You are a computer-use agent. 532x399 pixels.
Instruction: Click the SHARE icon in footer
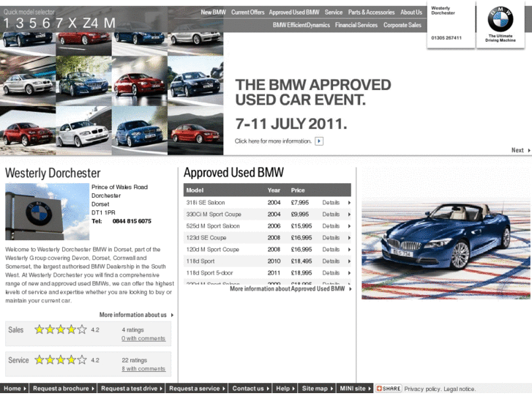(x=389, y=389)
